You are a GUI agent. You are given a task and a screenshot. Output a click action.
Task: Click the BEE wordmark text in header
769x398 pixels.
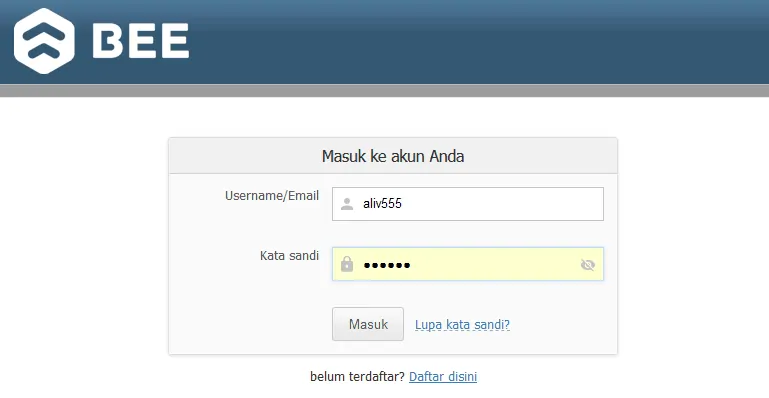pos(141,41)
